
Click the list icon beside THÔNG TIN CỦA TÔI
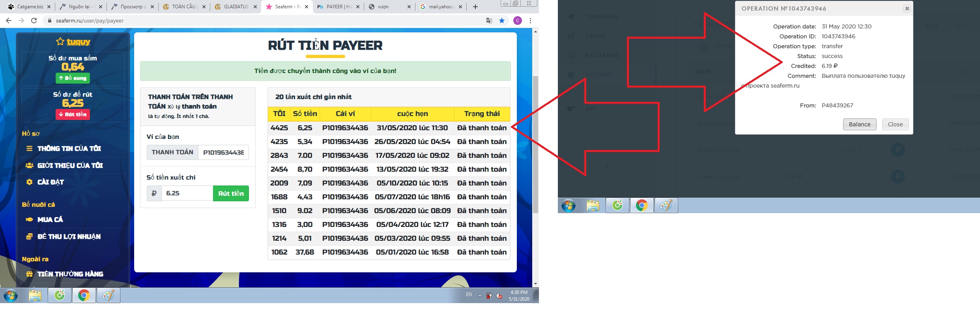(29, 148)
